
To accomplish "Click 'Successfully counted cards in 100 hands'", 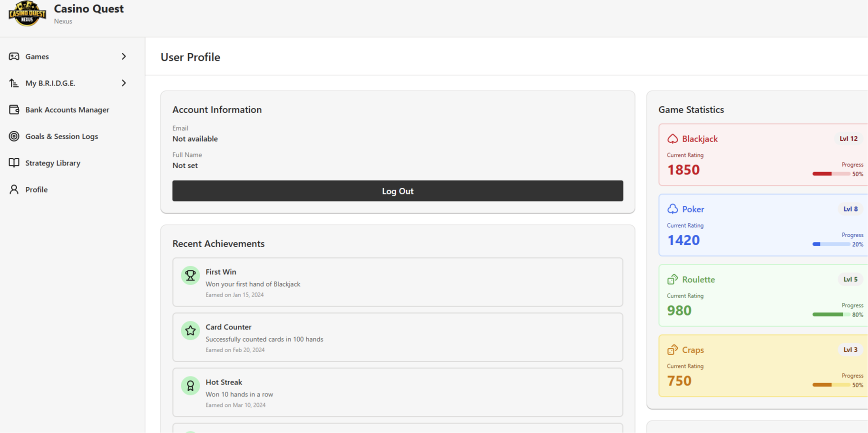I will (x=264, y=339).
